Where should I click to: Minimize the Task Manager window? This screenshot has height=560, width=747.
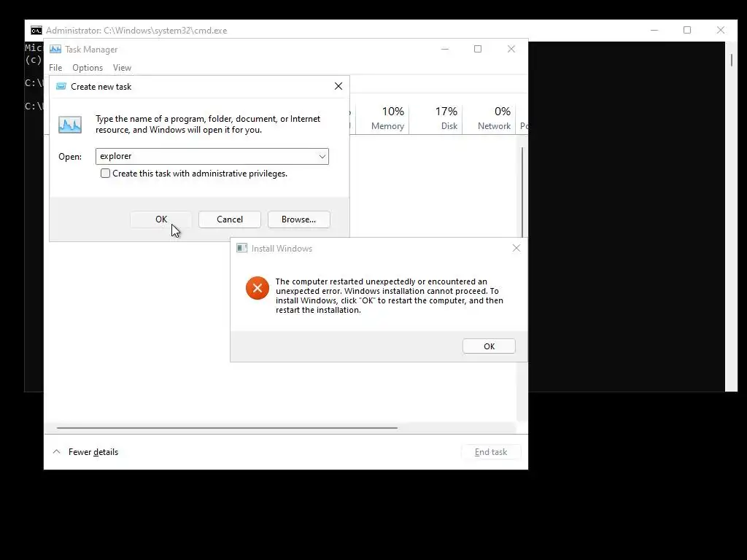[445, 49]
